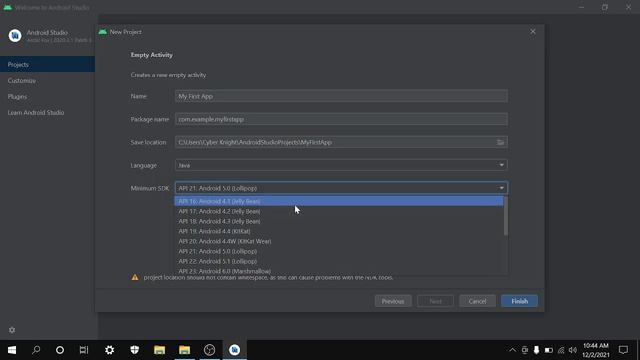
Task: Select API 16: Android 4.1 (Jelly Bean)
Action: [339, 201]
